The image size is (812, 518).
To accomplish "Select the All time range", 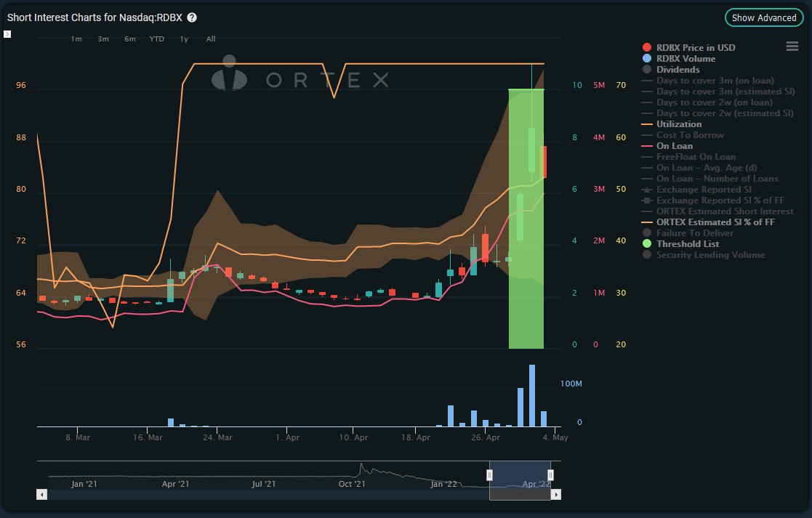I will point(211,39).
